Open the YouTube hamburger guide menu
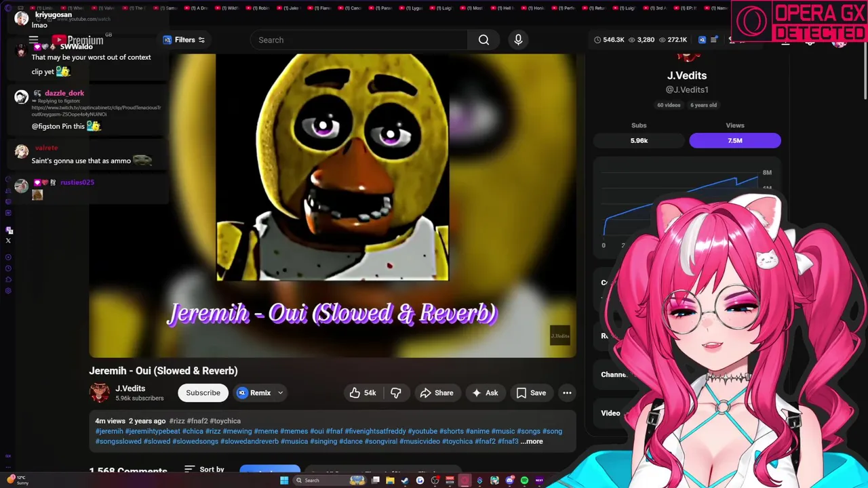 33,40
